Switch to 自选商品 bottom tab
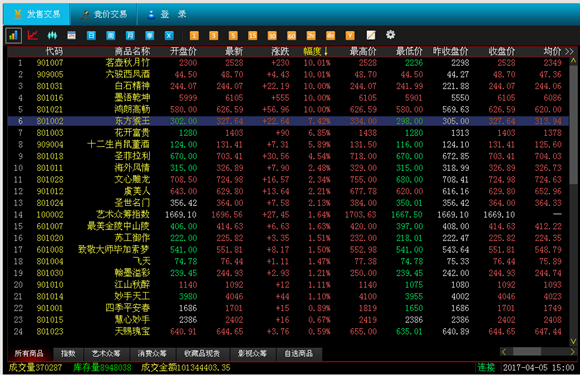This screenshot has width=582, height=377. pyautogui.click(x=298, y=354)
